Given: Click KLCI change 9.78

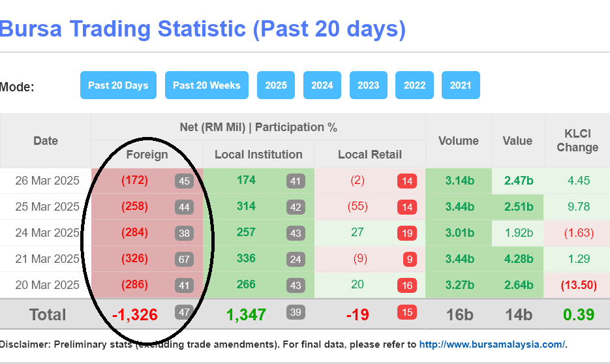Looking at the screenshot, I should point(579,207).
